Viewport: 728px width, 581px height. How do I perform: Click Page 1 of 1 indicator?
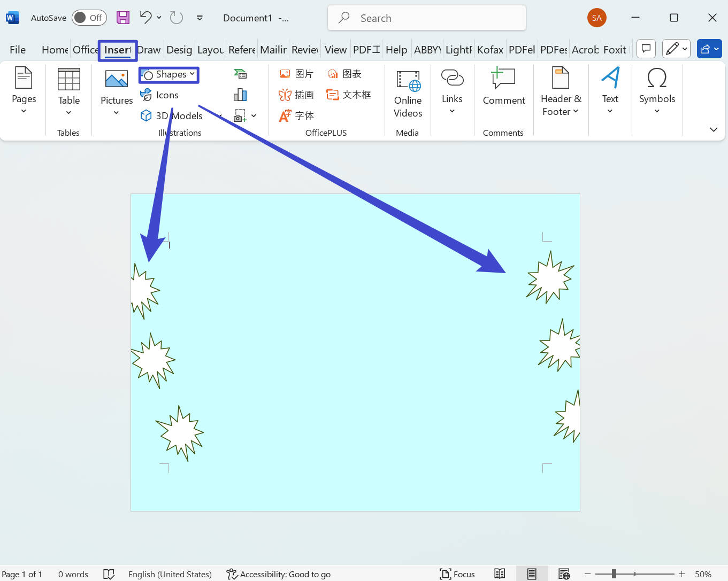[x=22, y=574]
